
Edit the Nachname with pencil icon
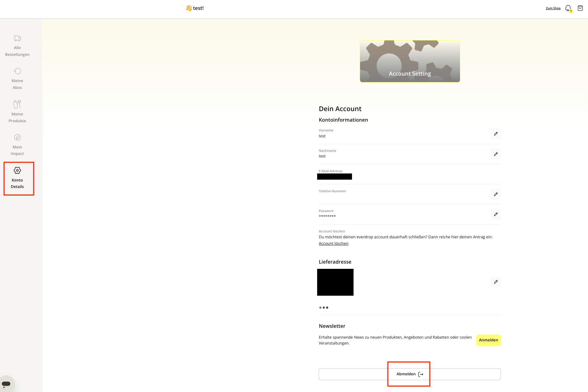pyautogui.click(x=495, y=154)
